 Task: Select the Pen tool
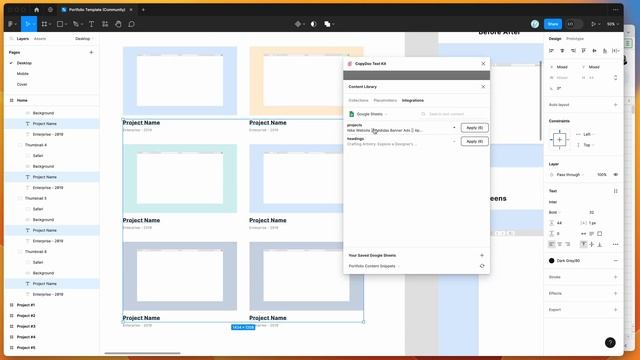76,24
